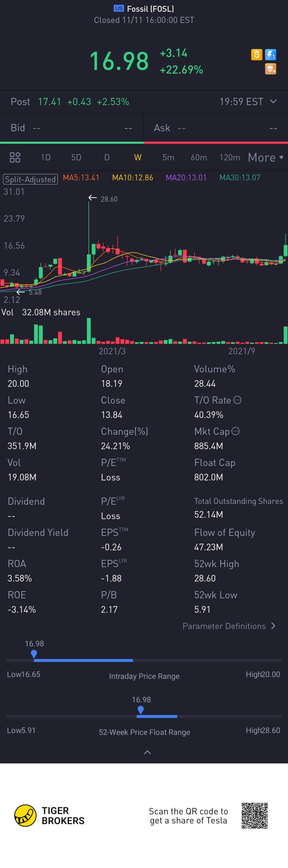Open Parameter Definitions link
The image size is (288, 868).
point(229,626)
